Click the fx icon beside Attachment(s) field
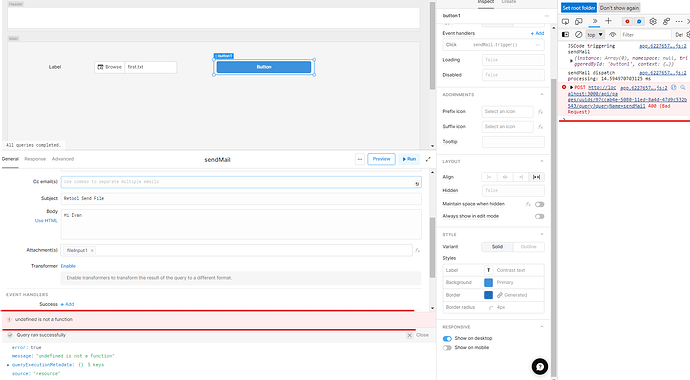The height and width of the screenshot is (380, 690). (x=417, y=250)
